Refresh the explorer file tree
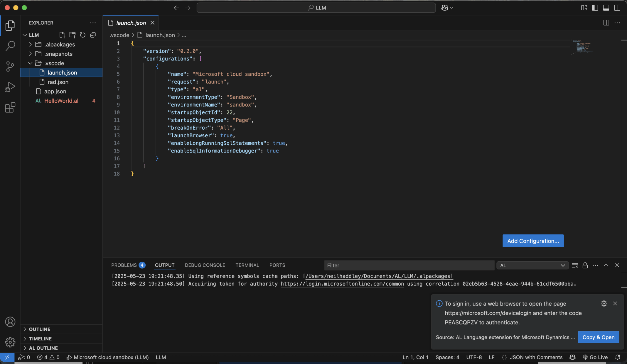Screen dimensions: 627x364 (x=83, y=35)
